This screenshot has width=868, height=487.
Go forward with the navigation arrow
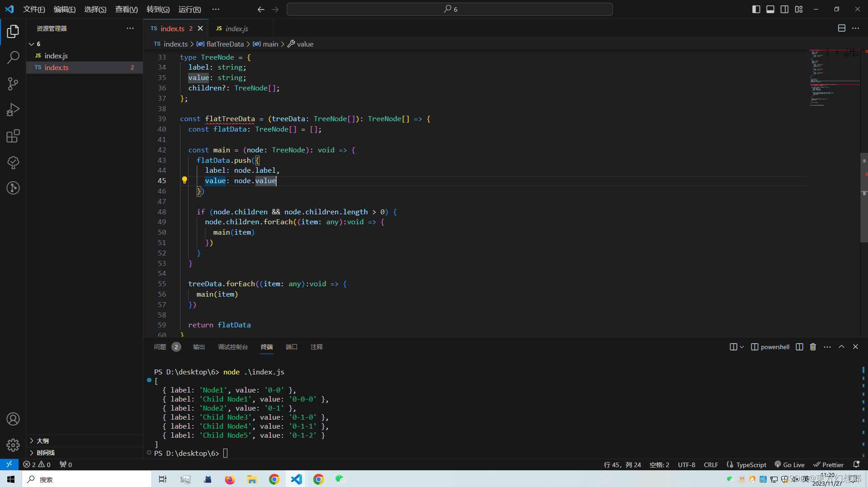coord(275,9)
